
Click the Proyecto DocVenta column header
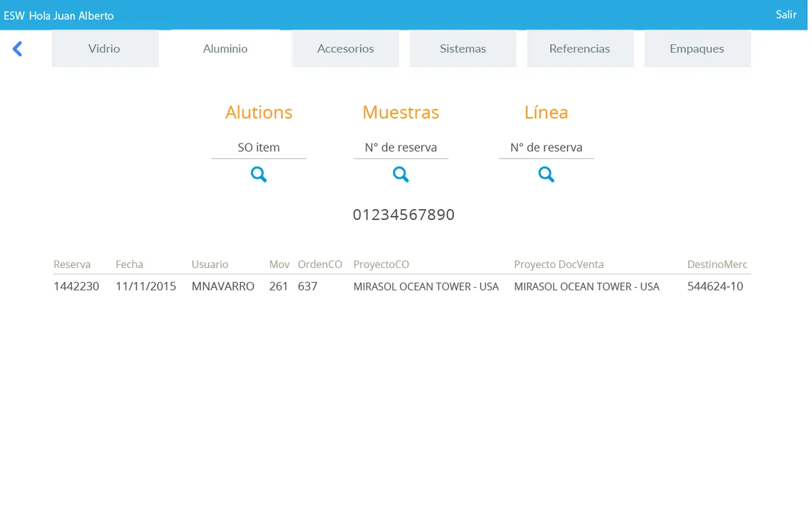[x=559, y=265]
